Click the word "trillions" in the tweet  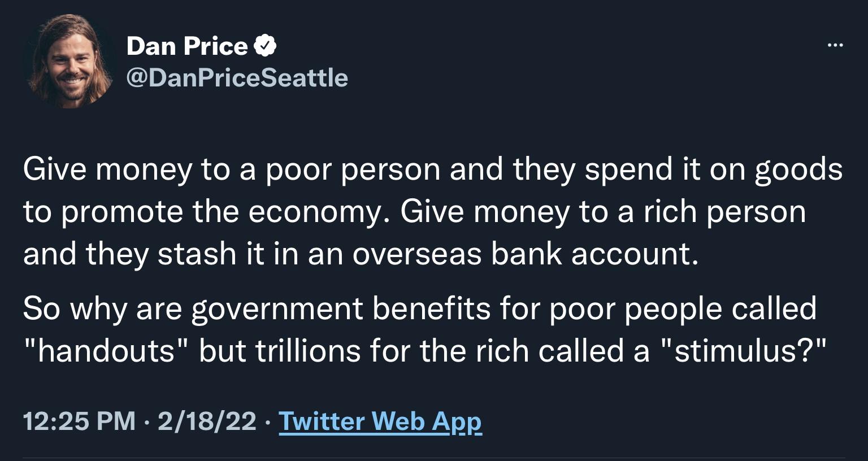click(x=308, y=351)
